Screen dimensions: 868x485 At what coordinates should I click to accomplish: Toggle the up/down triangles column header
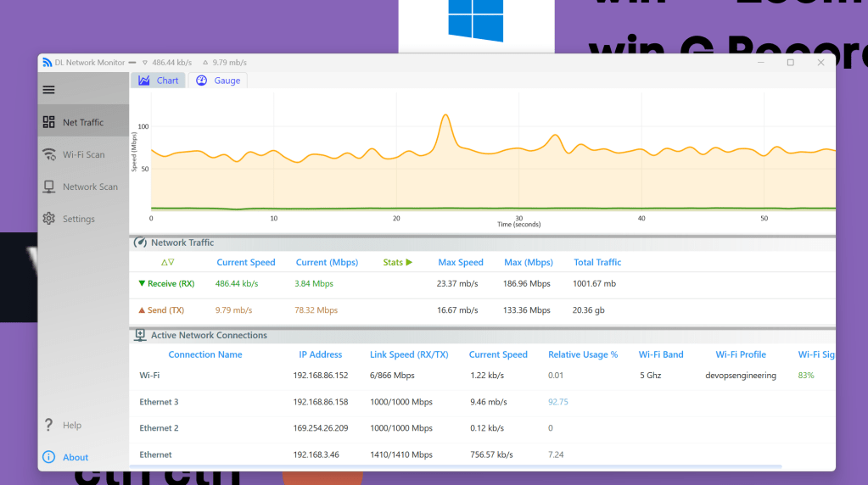pos(168,262)
